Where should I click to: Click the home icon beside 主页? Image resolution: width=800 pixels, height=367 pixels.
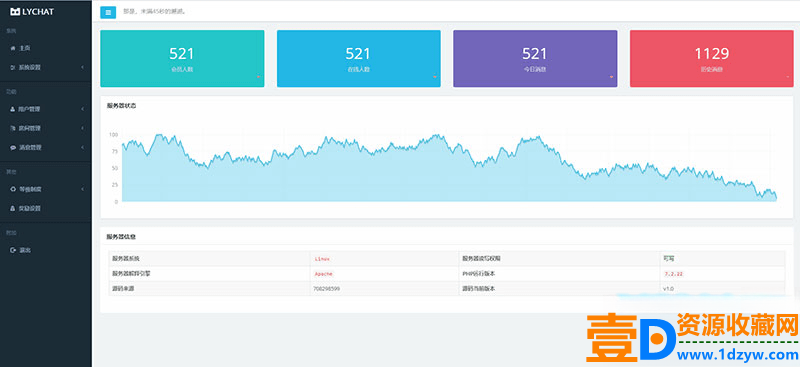coord(13,48)
